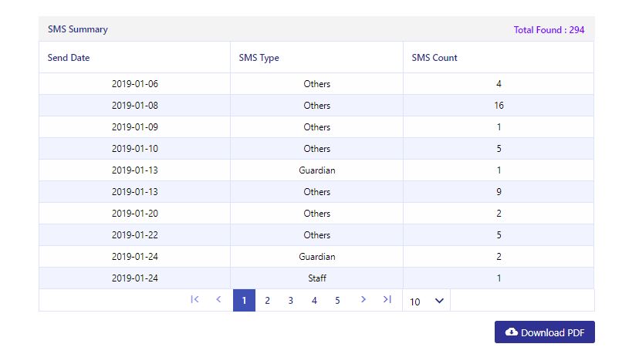Click count 5 in 2019-01-10 row

click(499, 149)
